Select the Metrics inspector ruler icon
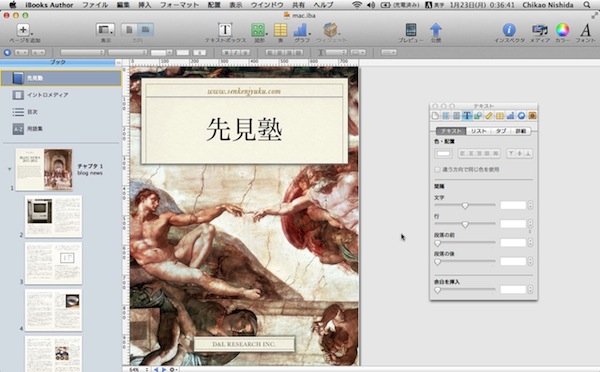Image resolution: width=600 pixels, height=372 pixels. (489, 116)
